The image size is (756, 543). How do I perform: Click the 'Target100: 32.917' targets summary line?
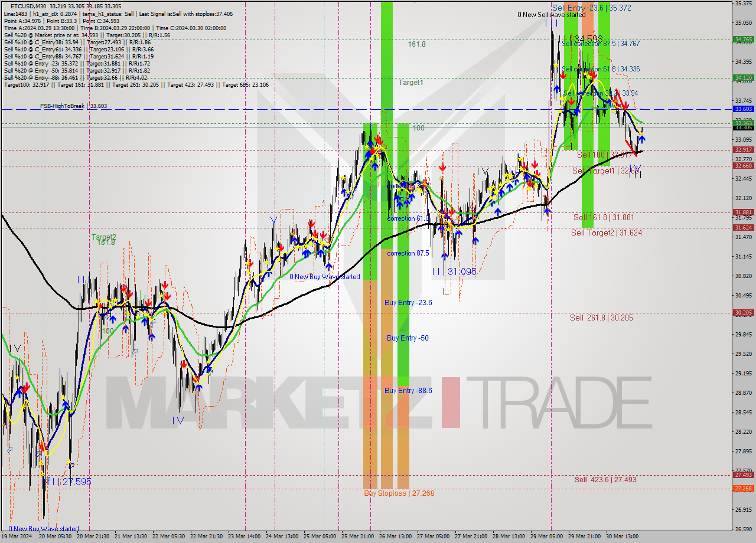(136, 84)
